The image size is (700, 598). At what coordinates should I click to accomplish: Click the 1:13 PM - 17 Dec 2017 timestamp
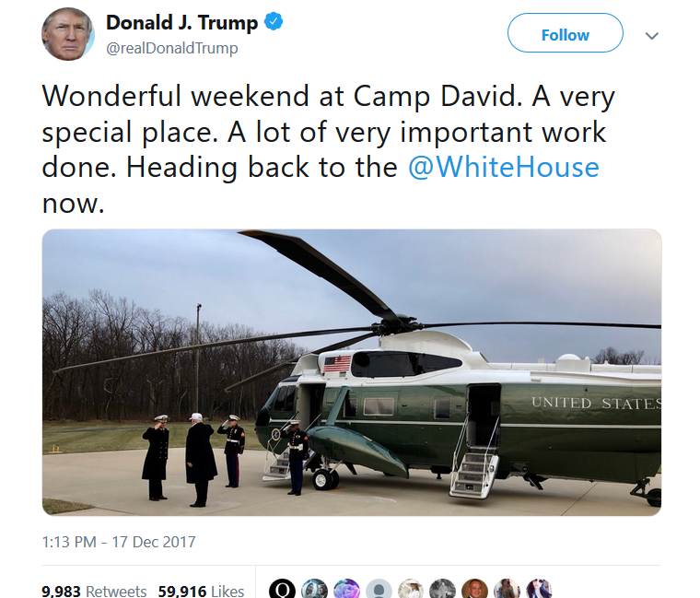(119, 542)
